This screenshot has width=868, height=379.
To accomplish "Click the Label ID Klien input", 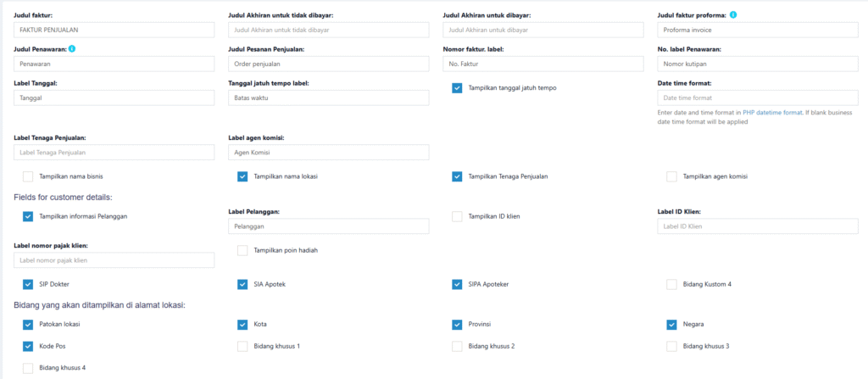I will [x=757, y=226].
